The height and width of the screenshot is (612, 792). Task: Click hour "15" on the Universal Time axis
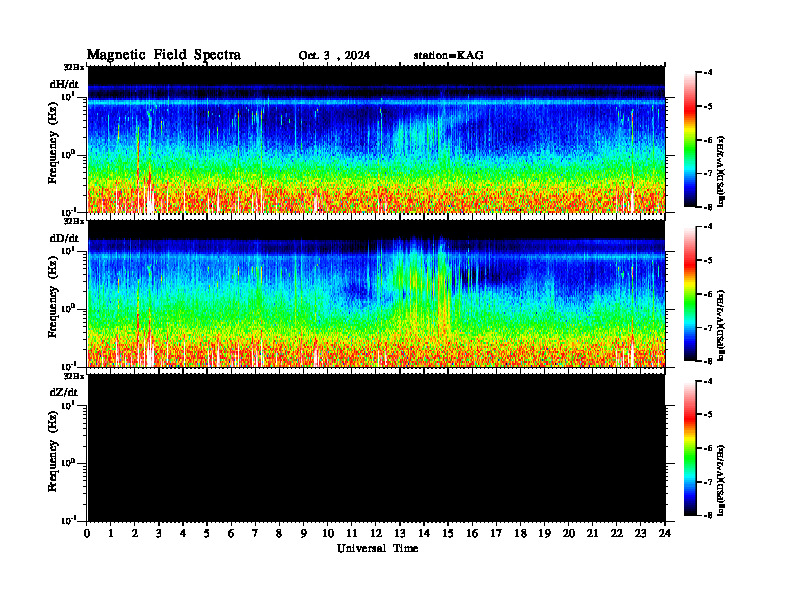(x=448, y=533)
